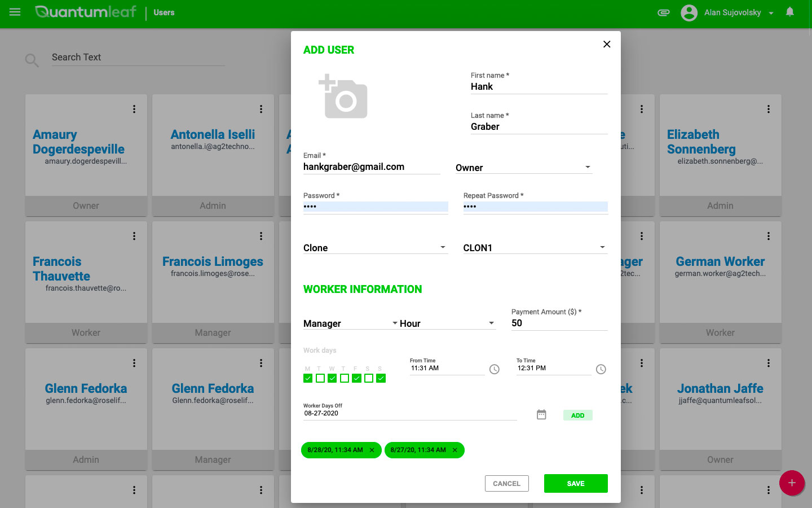Open options menu on Amaury Dogerdespeville card
812x508 pixels.
point(134,109)
